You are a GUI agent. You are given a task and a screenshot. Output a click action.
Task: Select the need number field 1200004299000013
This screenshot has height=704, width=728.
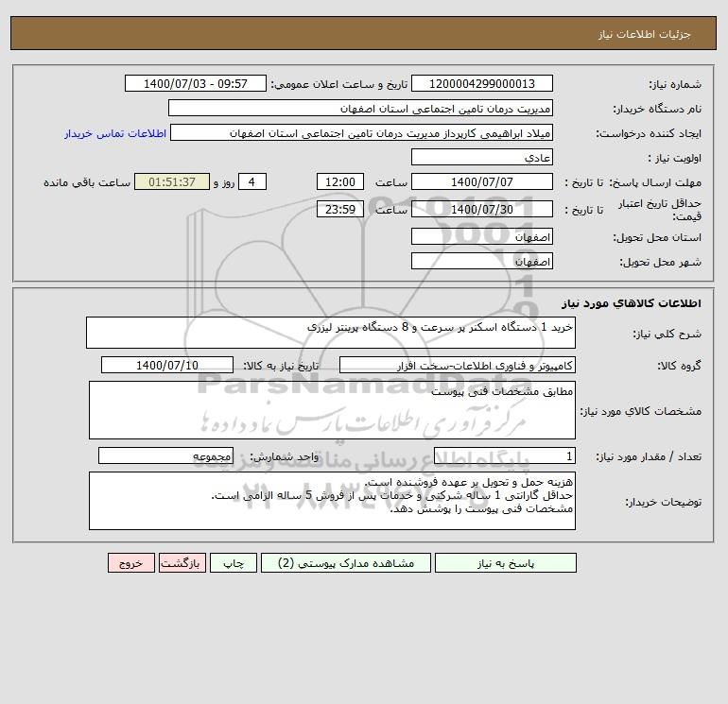(x=482, y=83)
